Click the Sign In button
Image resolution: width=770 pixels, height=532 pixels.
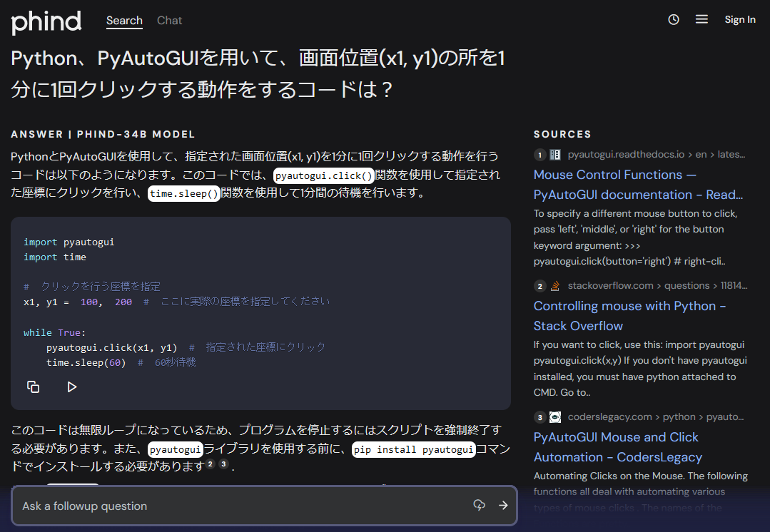point(740,19)
